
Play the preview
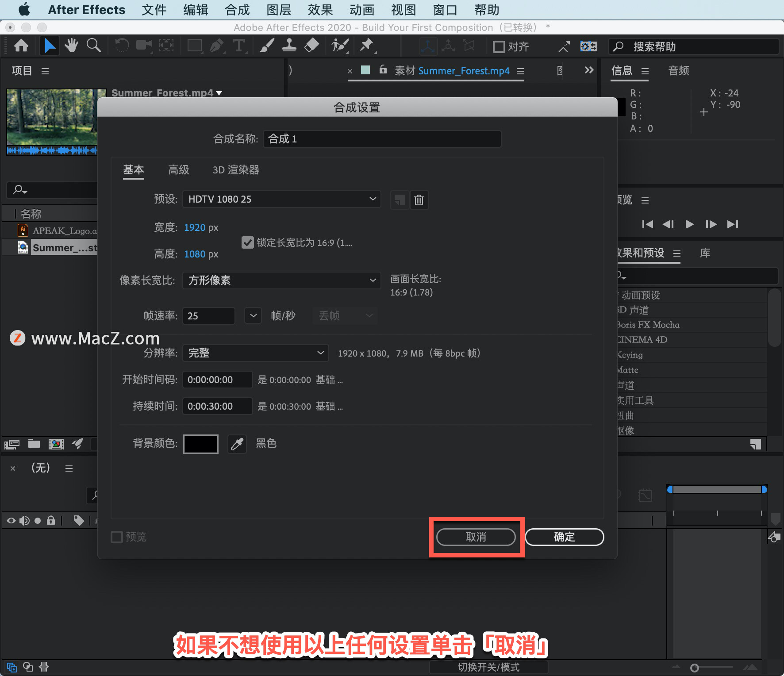[x=689, y=224]
